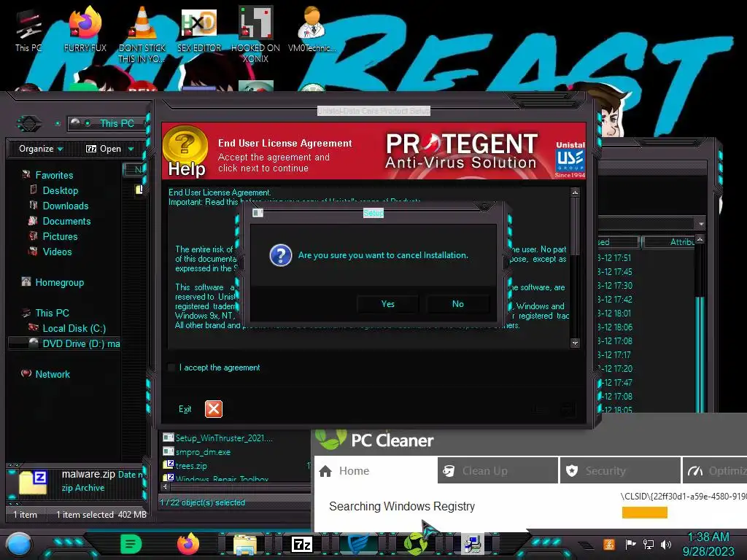The width and height of the screenshot is (747, 560).
Task: Expand the arrow next to Open button
Action: tap(131, 149)
